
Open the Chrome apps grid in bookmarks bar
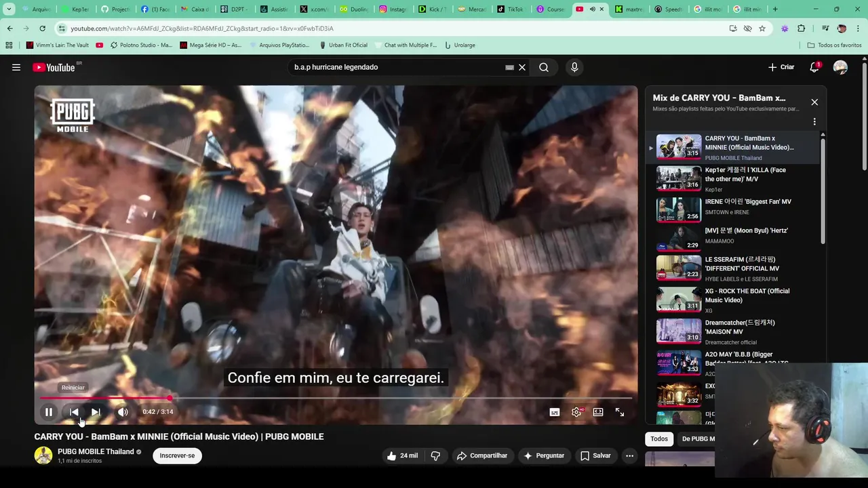tap(9, 45)
